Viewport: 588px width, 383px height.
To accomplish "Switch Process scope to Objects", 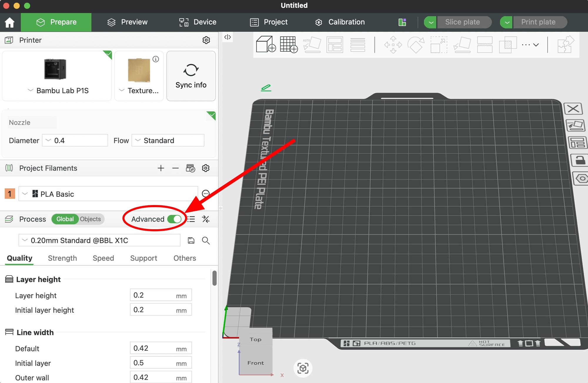I will click(90, 219).
